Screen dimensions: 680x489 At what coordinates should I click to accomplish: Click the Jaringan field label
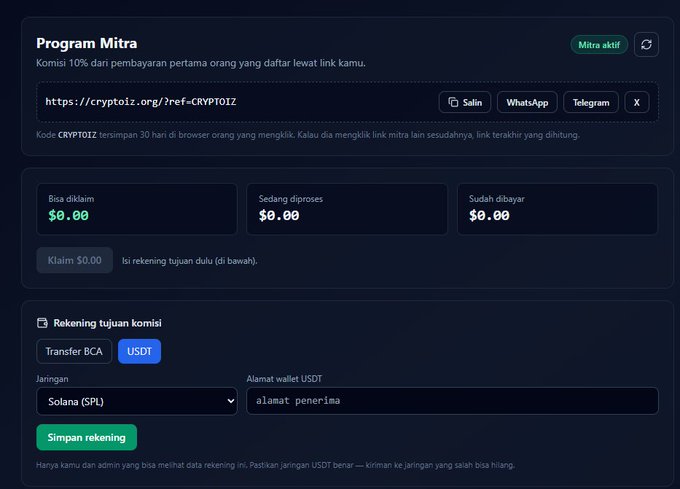(x=52, y=379)
